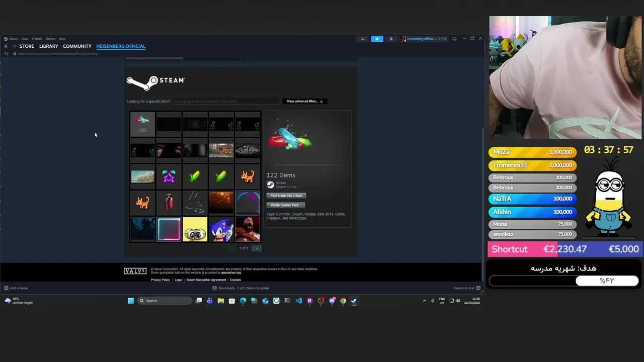Click the forward navigation arrow

[14, 46]
